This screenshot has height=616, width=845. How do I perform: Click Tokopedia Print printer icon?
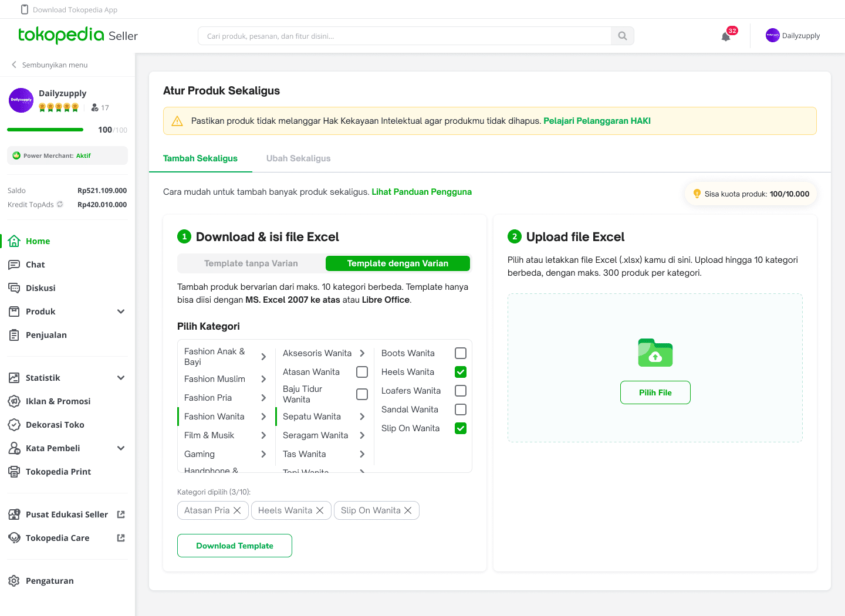coord(14,472)
